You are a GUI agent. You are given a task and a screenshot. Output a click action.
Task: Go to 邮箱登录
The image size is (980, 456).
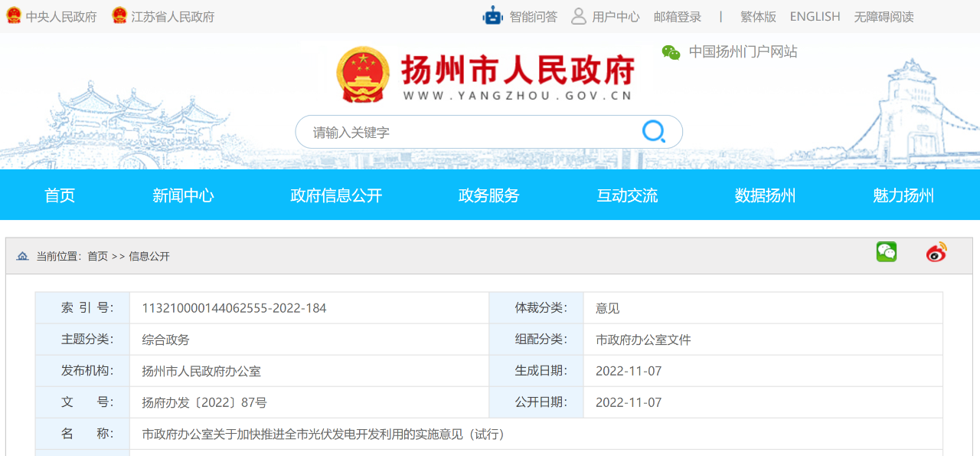click(678, 17)
